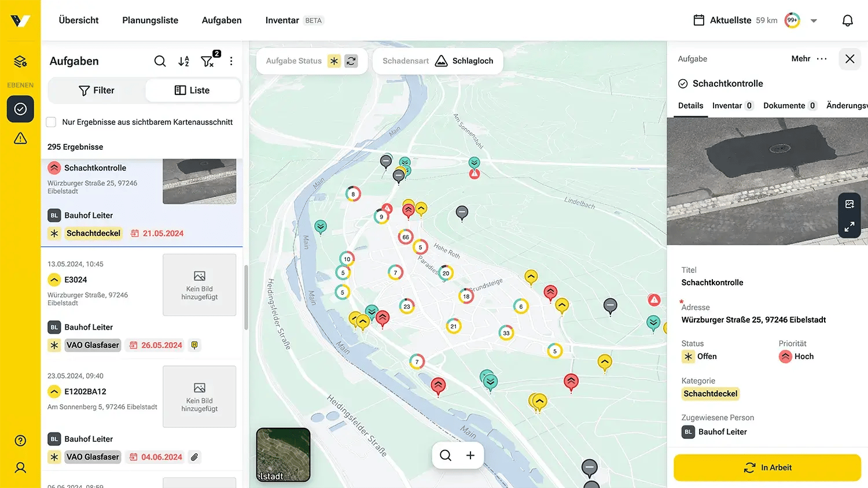Sort tasks with the A-Z sort icon
This screenshot has width=868, height=488.
coord(184,61)
